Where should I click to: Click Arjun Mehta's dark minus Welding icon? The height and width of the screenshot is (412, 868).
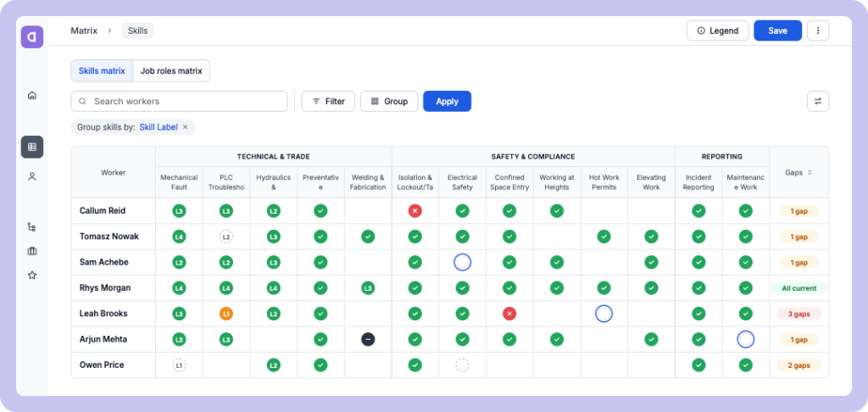pos(368,339)
